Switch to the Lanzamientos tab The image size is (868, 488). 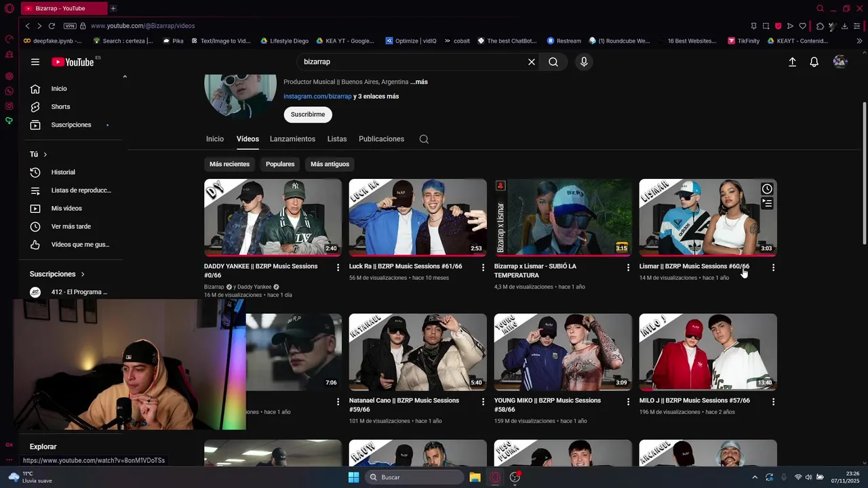pos(292,139)
